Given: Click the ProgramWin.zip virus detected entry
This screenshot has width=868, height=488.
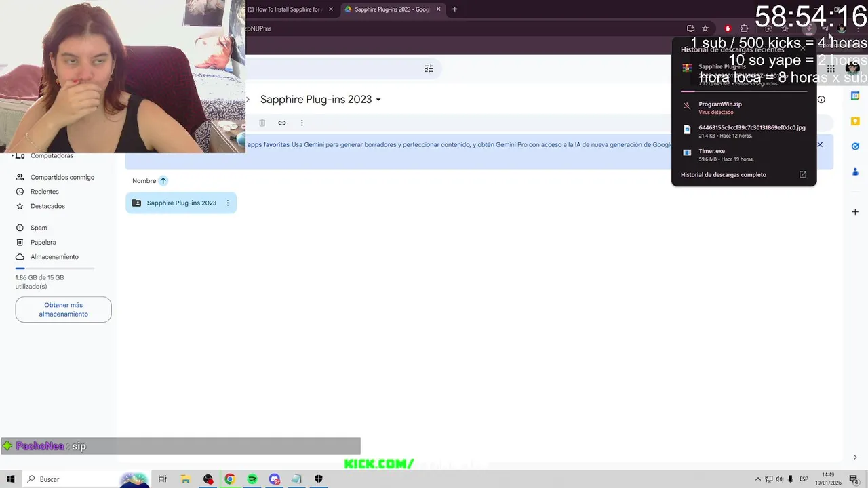Looking at the screenshot, I should (x=744, y=108).
